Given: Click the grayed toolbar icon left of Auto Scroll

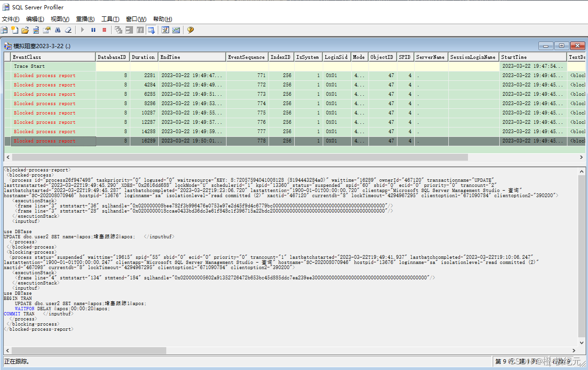Looking at the screenshot, I should (140, 30).
